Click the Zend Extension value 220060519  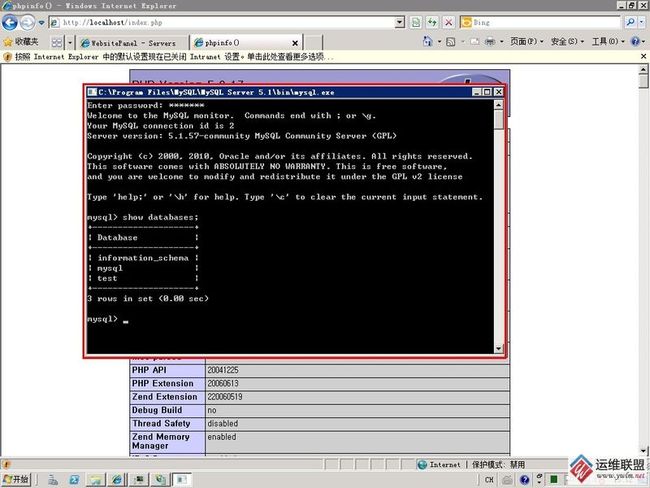[225, 397]
